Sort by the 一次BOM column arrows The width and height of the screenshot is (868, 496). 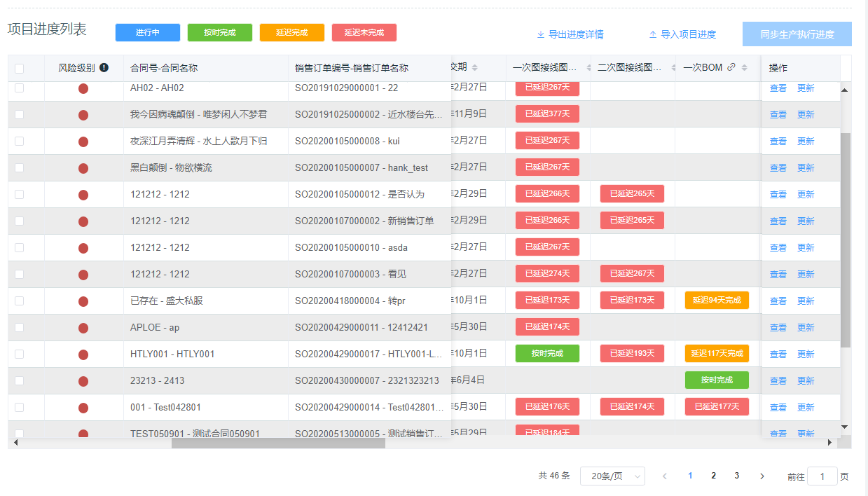pos(744,68)
